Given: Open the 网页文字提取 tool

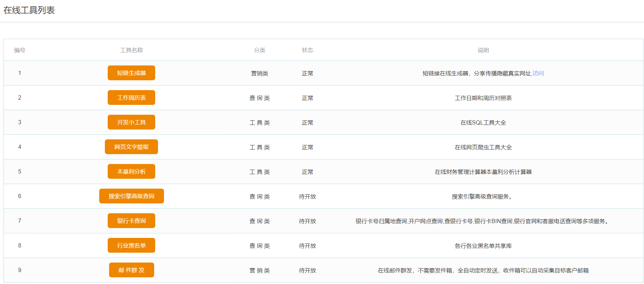Looking at the screenshot, I should pos(131,147).
